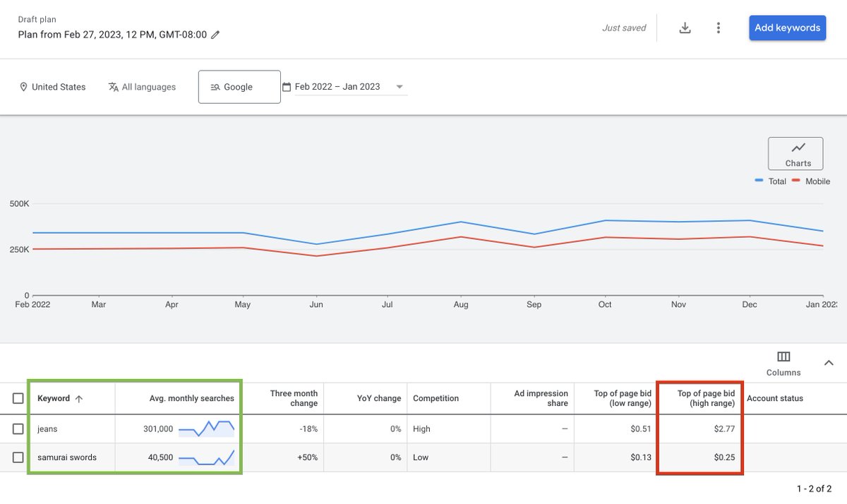Click the Charts button
This screenshot has height=504, width=847.
795,154
